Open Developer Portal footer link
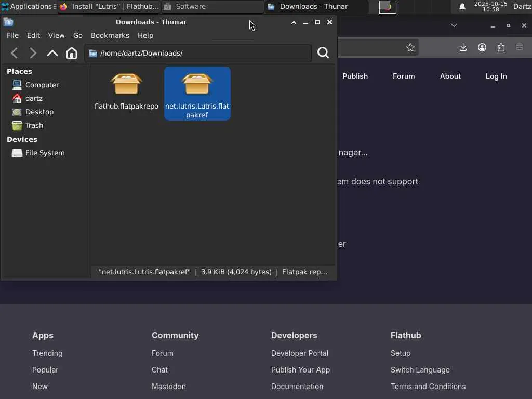The height and width of the screenshot is (399, 532). tap(300, 353)
